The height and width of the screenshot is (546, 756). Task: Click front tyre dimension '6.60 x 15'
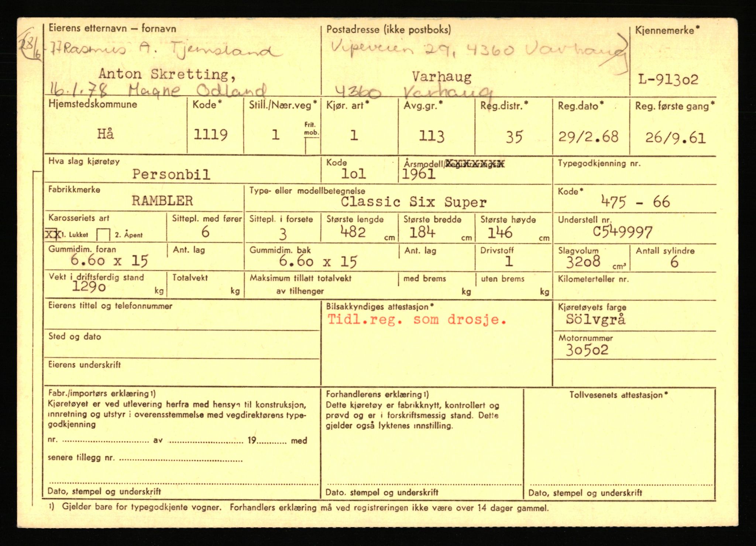[109, 261]
